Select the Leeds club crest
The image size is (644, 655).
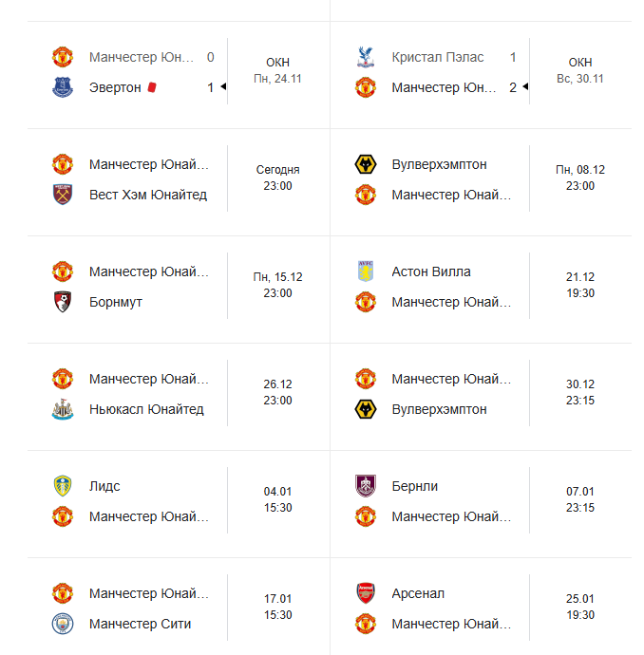[x=63, y=486]
